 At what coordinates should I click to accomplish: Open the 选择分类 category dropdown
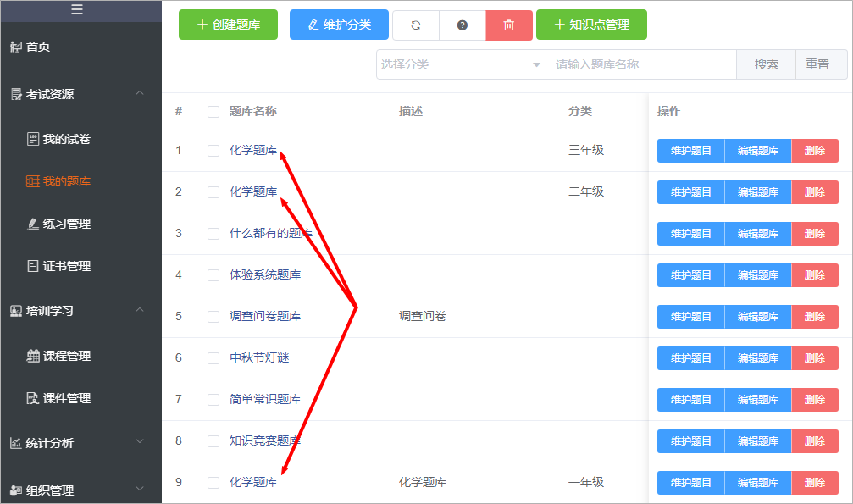tap(463, 64)
